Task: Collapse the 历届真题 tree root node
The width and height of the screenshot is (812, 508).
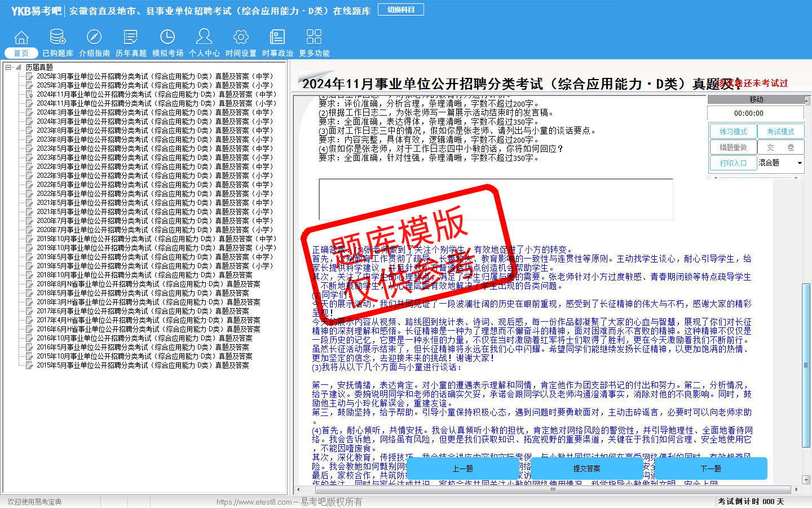Action: (x=8, y=67)
